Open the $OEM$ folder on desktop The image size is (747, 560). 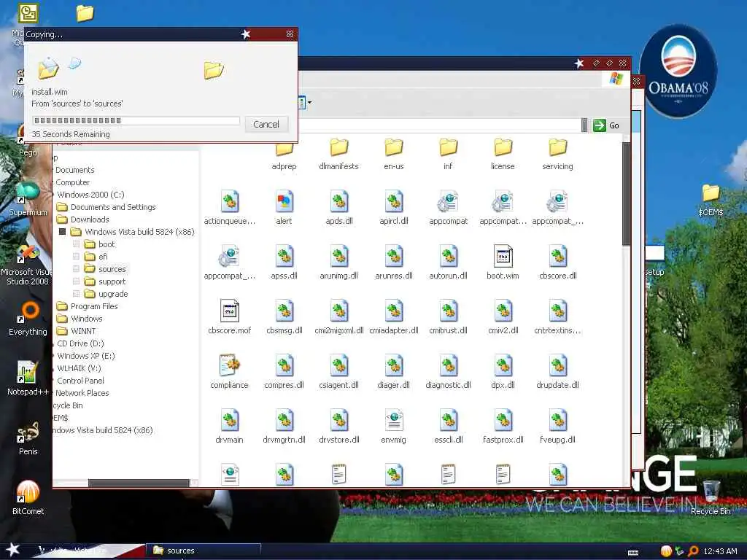click(x=711, y=200)
